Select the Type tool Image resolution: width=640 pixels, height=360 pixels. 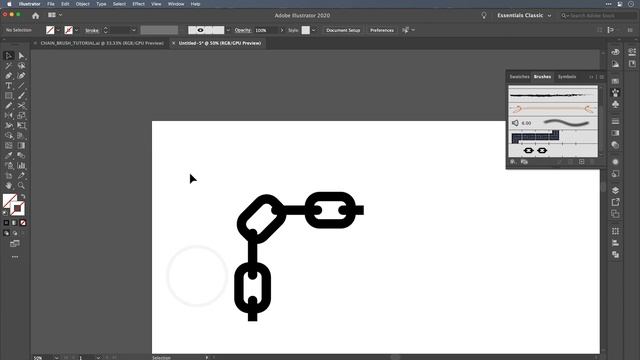click(9, 86)
